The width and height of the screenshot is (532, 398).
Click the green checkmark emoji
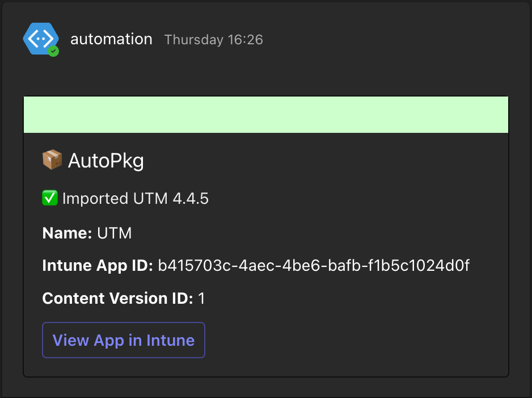tap(50, 198)
